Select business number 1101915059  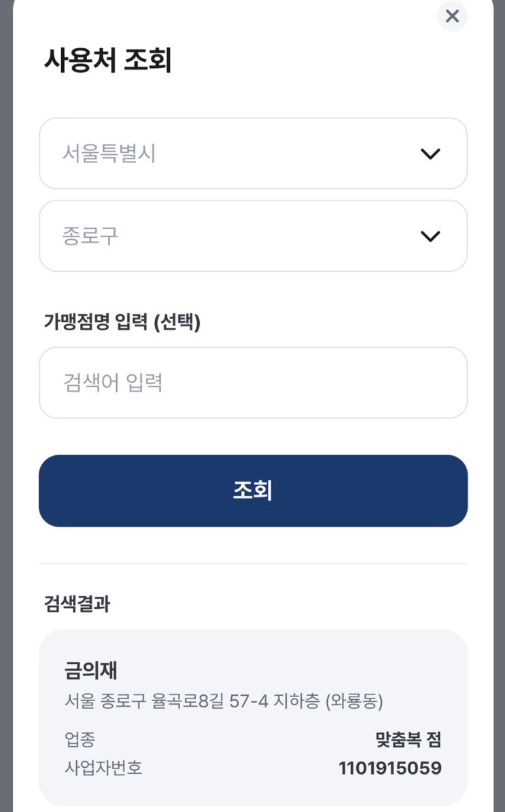(x=390, y=768)
